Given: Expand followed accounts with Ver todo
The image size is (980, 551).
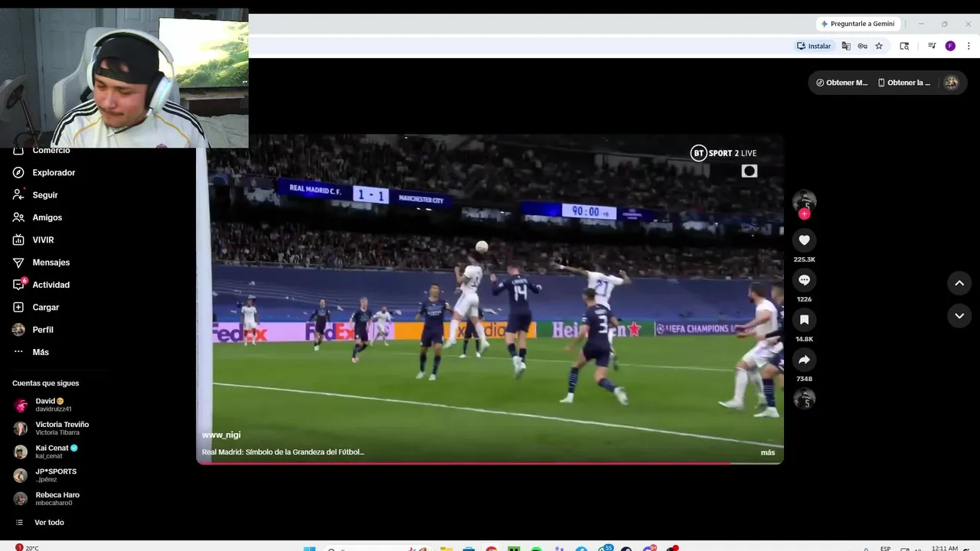Looking at the screenshot, I should pos(49,523).
